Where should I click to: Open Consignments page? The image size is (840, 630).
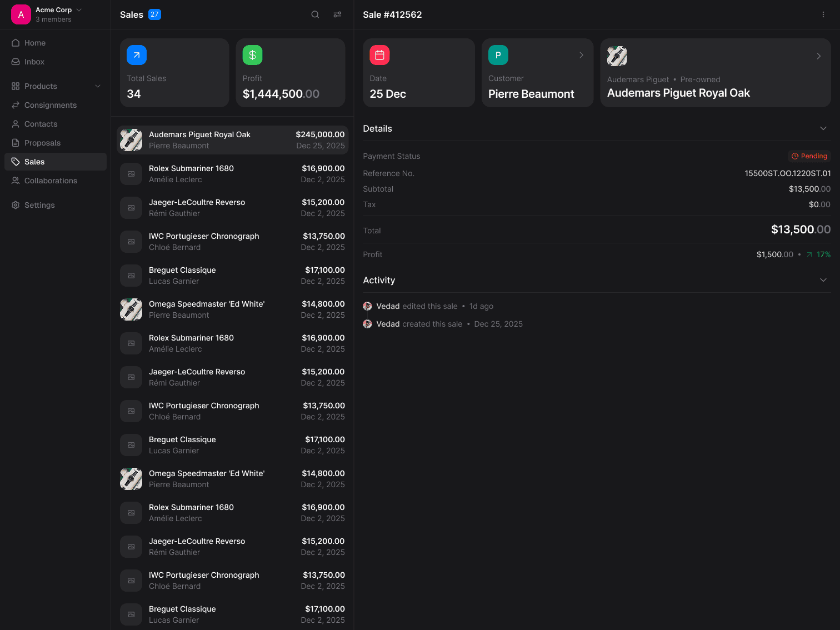[56, 105]
